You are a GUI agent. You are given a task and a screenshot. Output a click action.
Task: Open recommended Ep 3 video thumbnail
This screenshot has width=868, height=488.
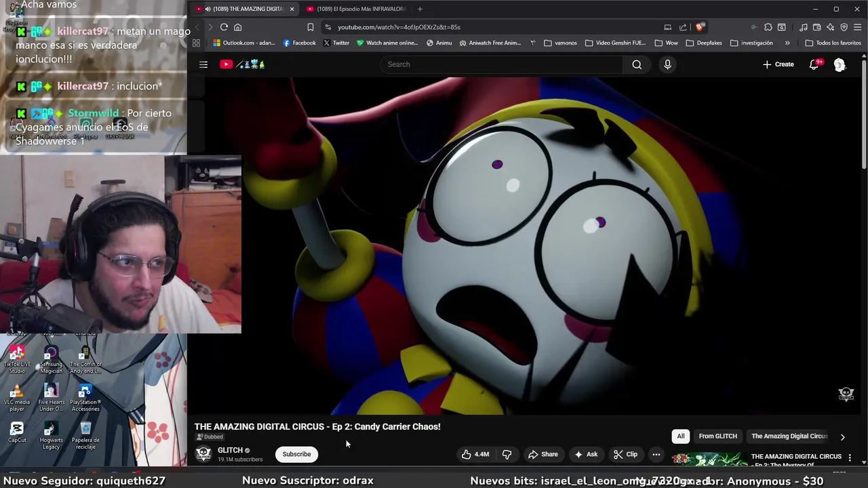pyautogui.click(x=710, y=460)
